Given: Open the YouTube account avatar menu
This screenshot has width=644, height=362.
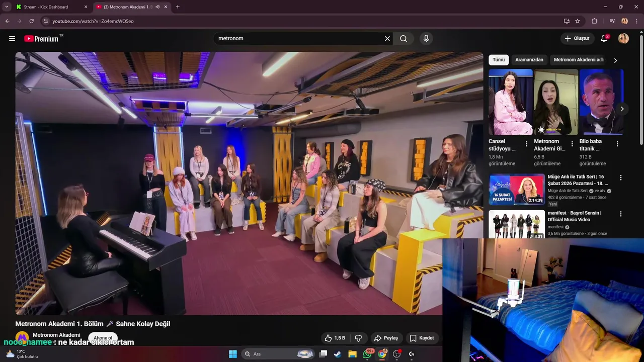Looking at the screenshot, I should pyautogui.click(x=623, y=39).
